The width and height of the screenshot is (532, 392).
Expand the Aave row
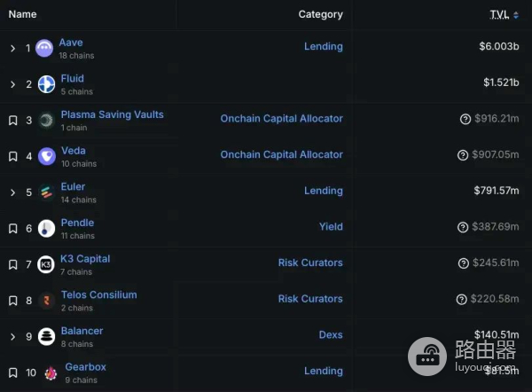pyautogui.click(x=12, y=49)
